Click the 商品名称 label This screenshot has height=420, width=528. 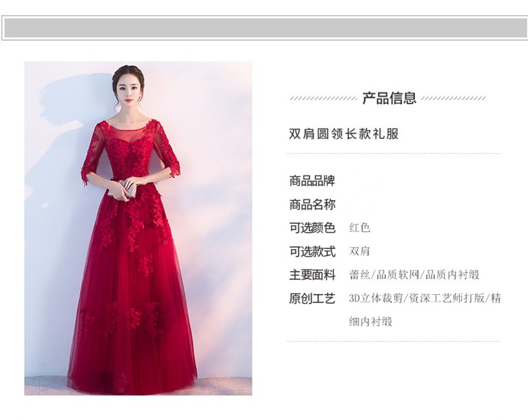(312, 204)
